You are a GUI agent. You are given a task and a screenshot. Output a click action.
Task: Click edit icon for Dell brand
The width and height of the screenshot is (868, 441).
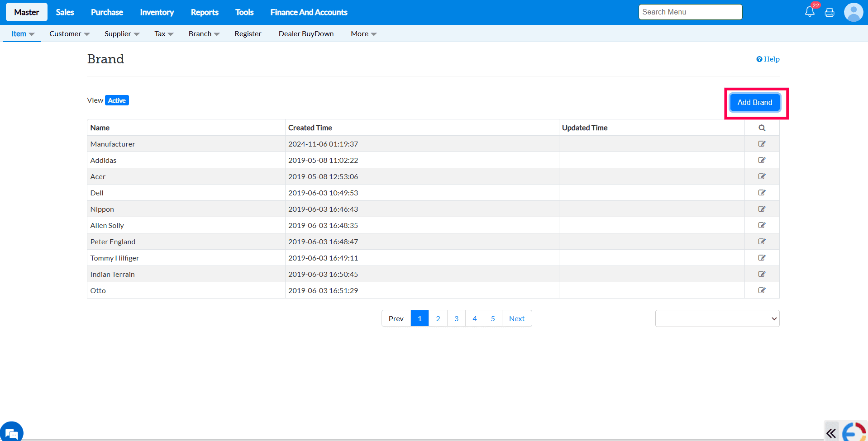tap(762, 193)
